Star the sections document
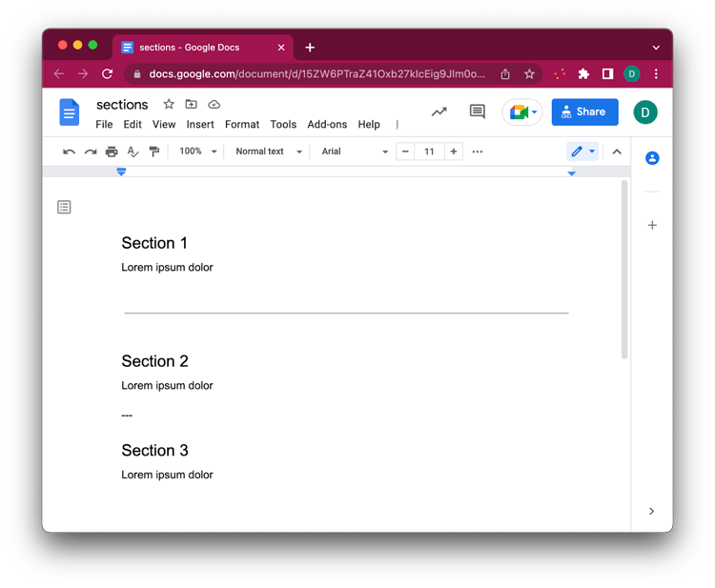715x588 pixels. [x=169, y=104]
